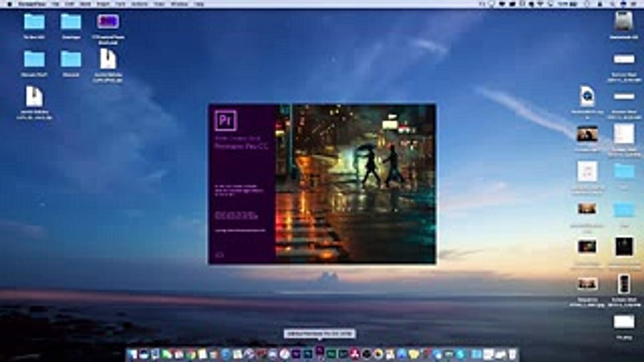
Task: Click the blue S icon in Dock
Action: pos(460,354)
